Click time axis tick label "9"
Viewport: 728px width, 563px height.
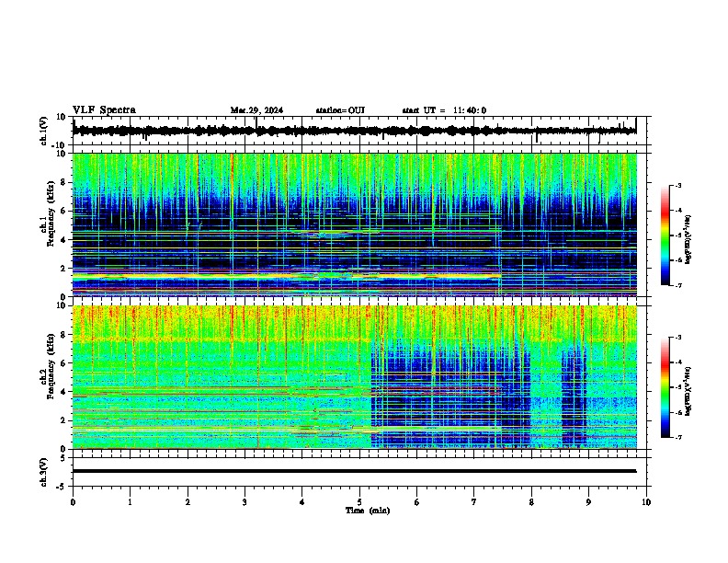pyautogui.click(x=588, y=502)
